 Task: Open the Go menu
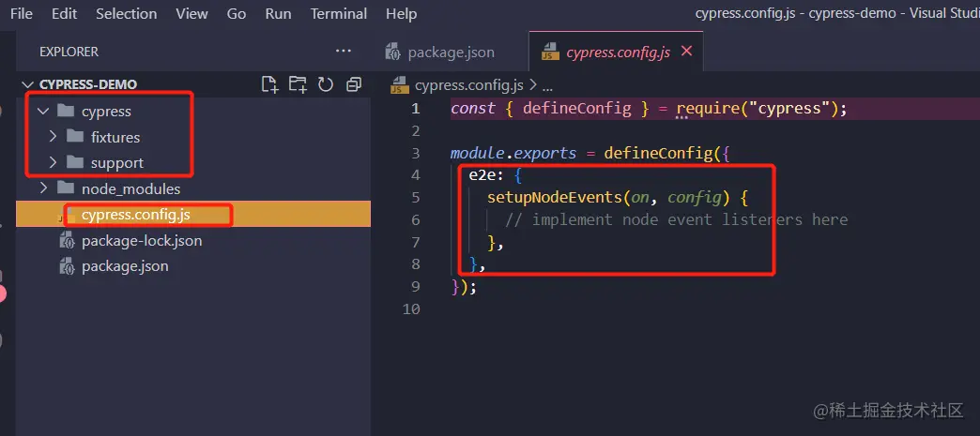(x=237, y=14)
